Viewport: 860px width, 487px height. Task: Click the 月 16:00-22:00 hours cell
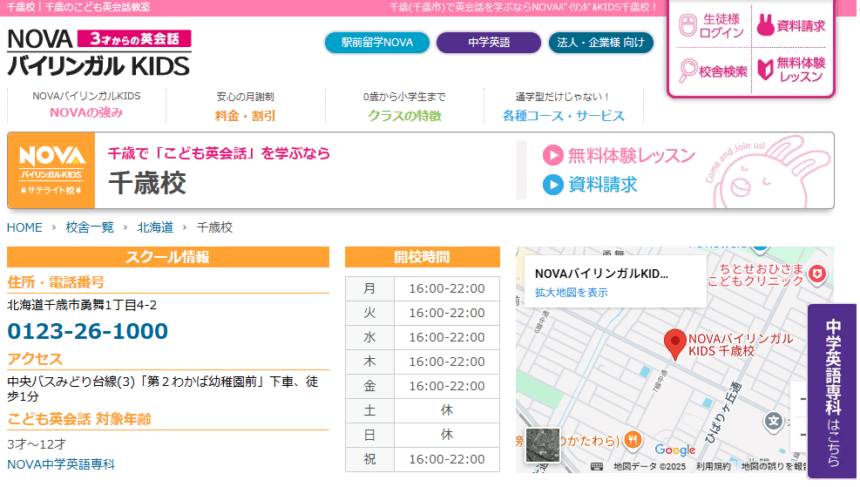pos(446,288)
